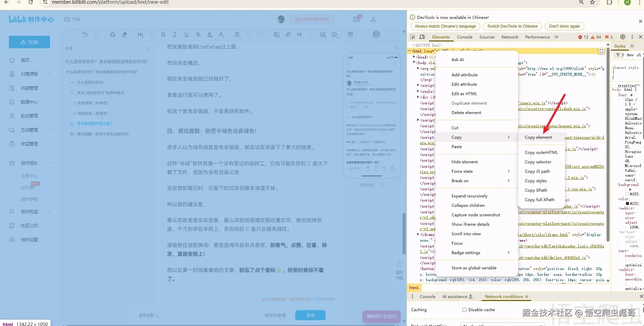Choose Copy XPath from the submenu
This screenshot has height=326, width=644.
coord(541,190)
